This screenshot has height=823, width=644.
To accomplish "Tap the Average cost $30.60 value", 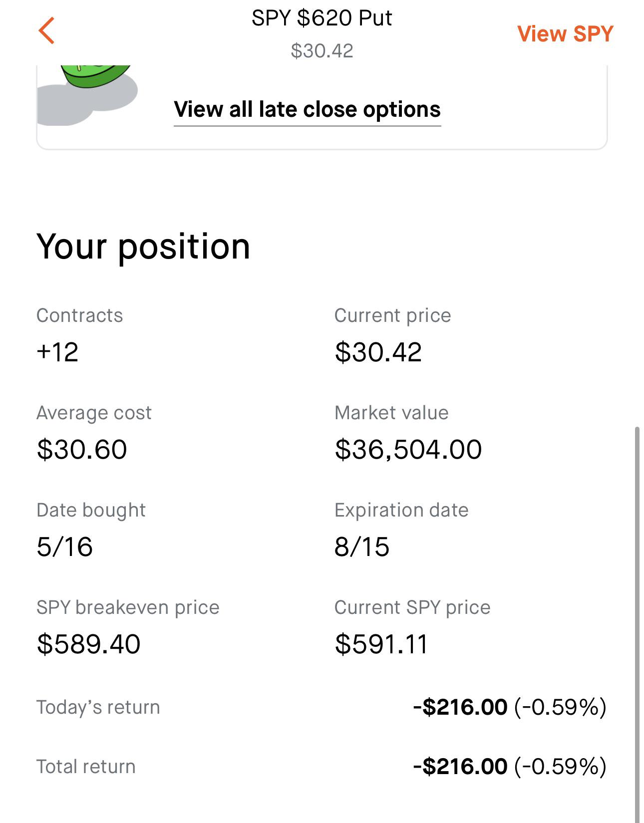I will tap(82, 449).
